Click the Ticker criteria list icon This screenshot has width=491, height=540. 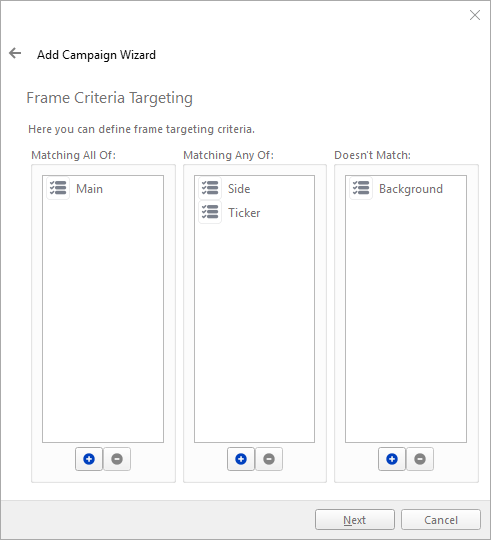210,212
